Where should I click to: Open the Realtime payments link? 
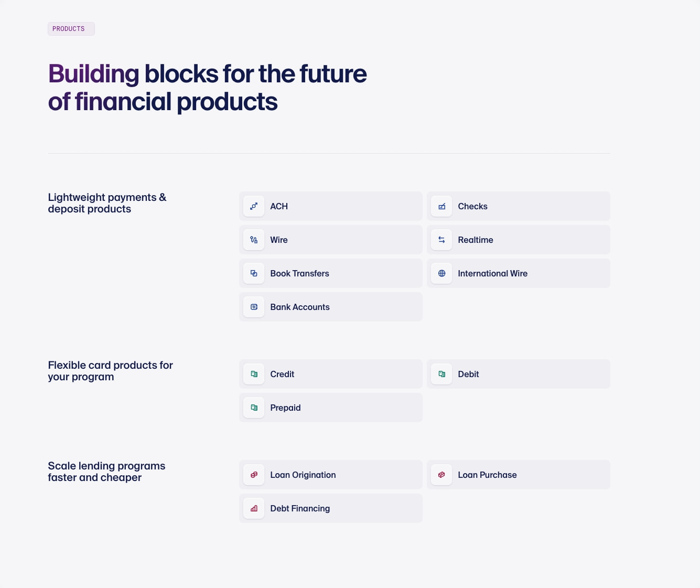pos(519,240)
